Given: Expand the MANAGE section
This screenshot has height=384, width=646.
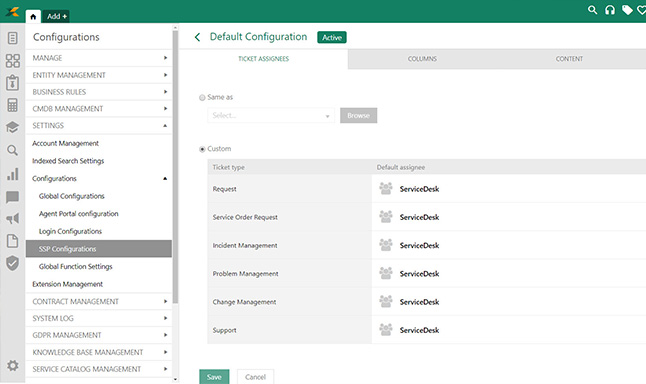Looking at the screenshot, I should (x=98, y=58).
